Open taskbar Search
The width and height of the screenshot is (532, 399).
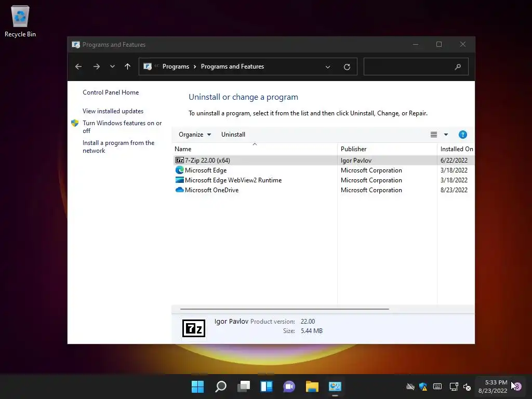(x=220, y=387)
